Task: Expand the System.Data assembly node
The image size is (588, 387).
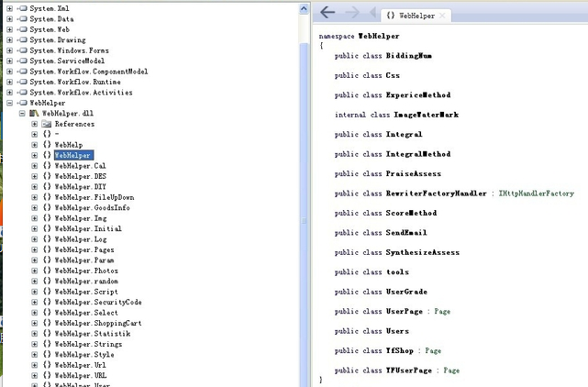Action: coord(9,18)
